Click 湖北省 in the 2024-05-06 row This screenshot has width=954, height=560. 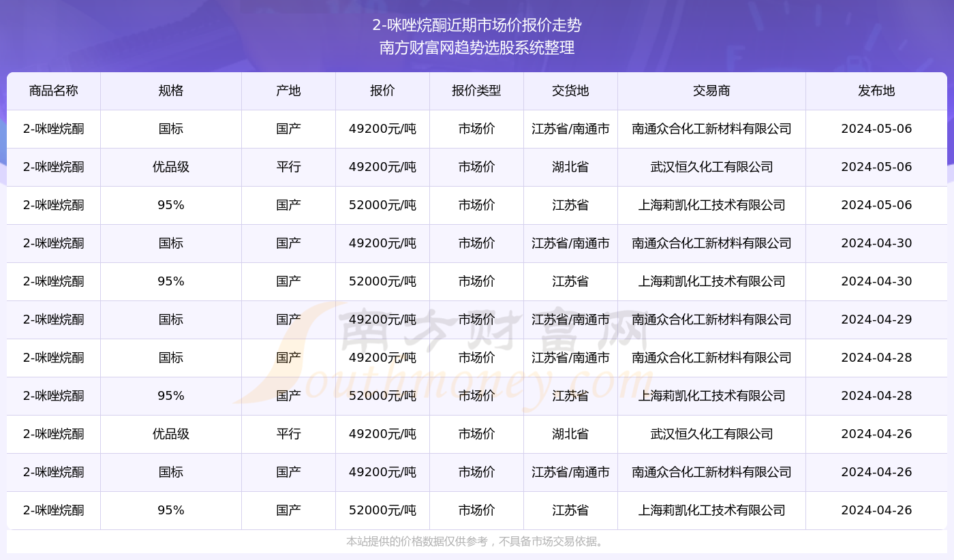570,167
